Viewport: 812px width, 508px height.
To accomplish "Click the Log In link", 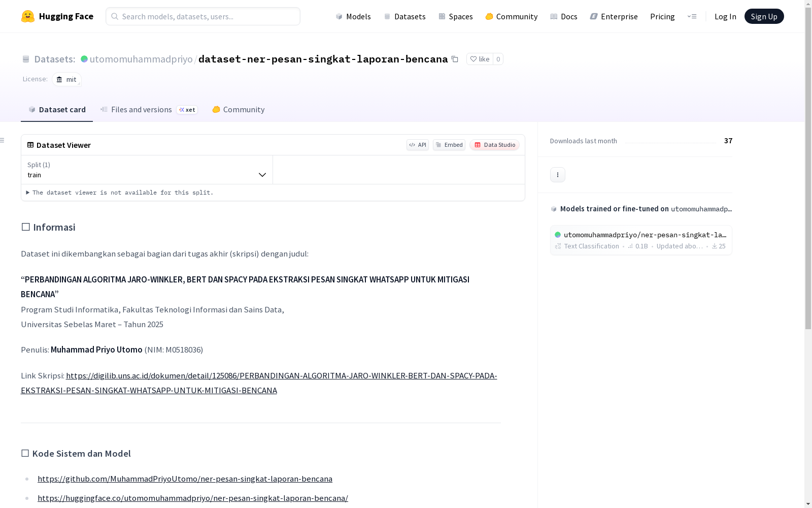I will tap(725, 16).
